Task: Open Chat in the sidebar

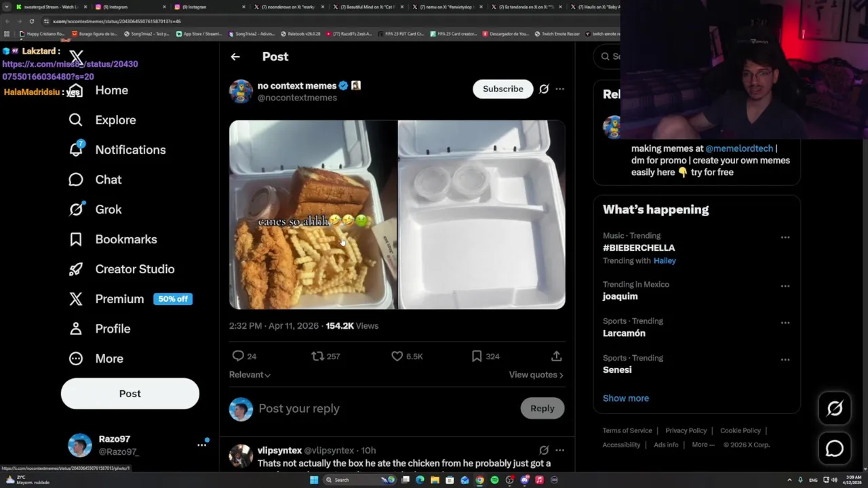Action: pyautogui.click(x=95, y=180)
